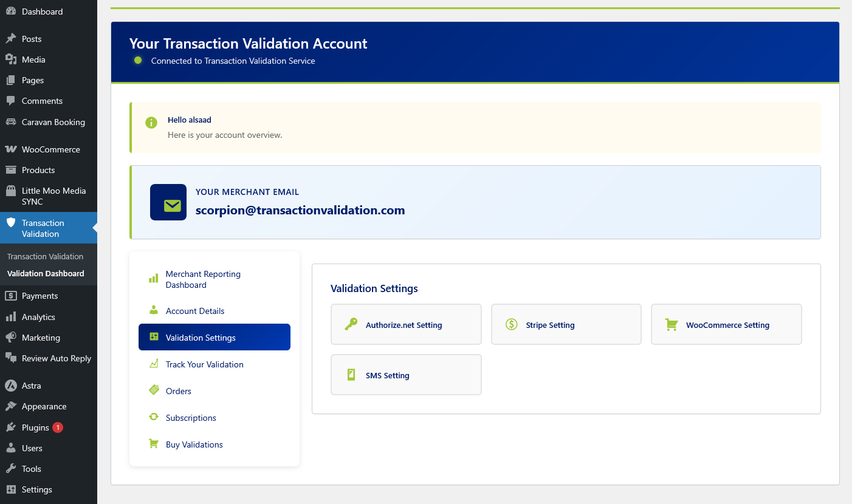This screenshot has height=504, width=852.
Task: Click the Stripe dollar circle icon
Action: (511, 324)
